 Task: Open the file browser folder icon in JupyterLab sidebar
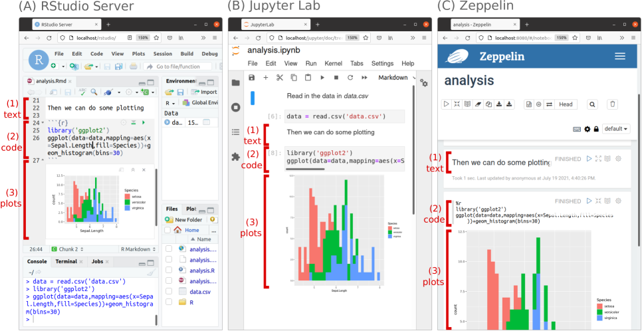[235, 82]
